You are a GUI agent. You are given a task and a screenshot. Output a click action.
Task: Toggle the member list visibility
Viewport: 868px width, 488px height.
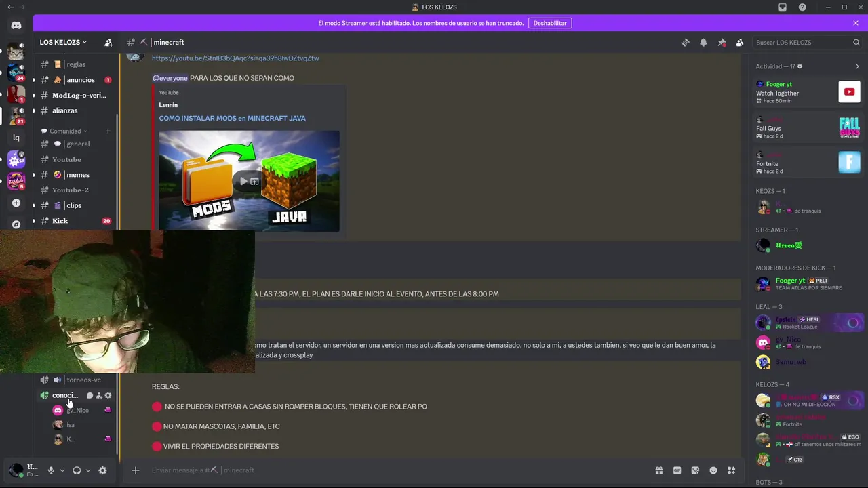pyautogui.click(x=740, y=42)
